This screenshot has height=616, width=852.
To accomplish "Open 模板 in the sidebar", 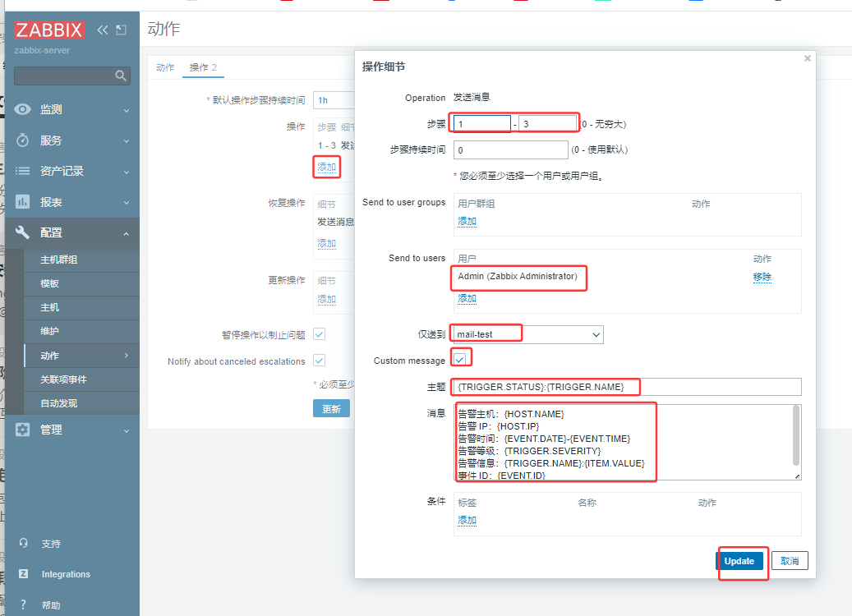I will pyautogui.click(x=49, y=283).
